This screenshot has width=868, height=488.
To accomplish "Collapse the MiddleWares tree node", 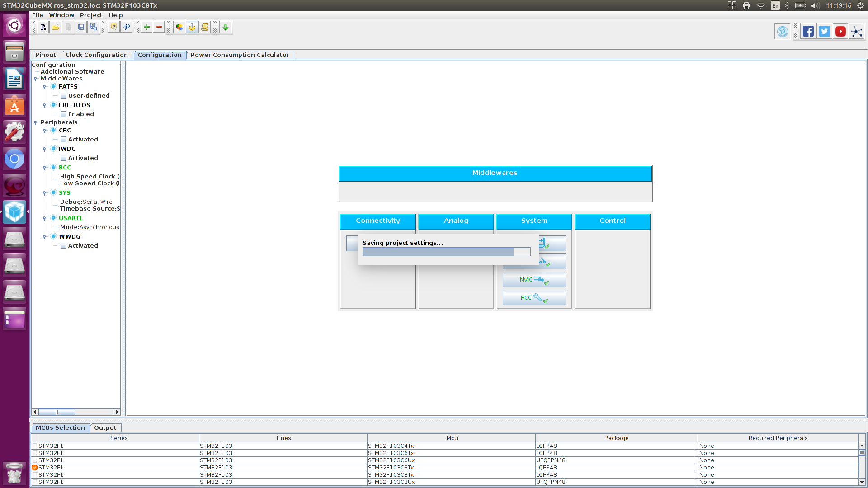I will 35,79.
